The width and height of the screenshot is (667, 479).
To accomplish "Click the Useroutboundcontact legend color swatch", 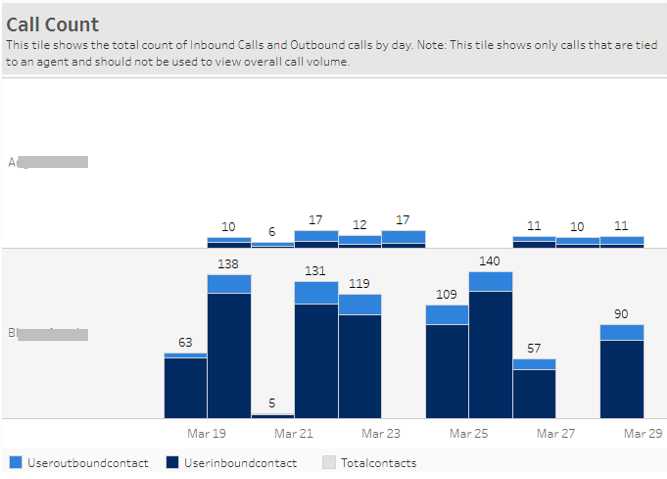I will point(16,463).
